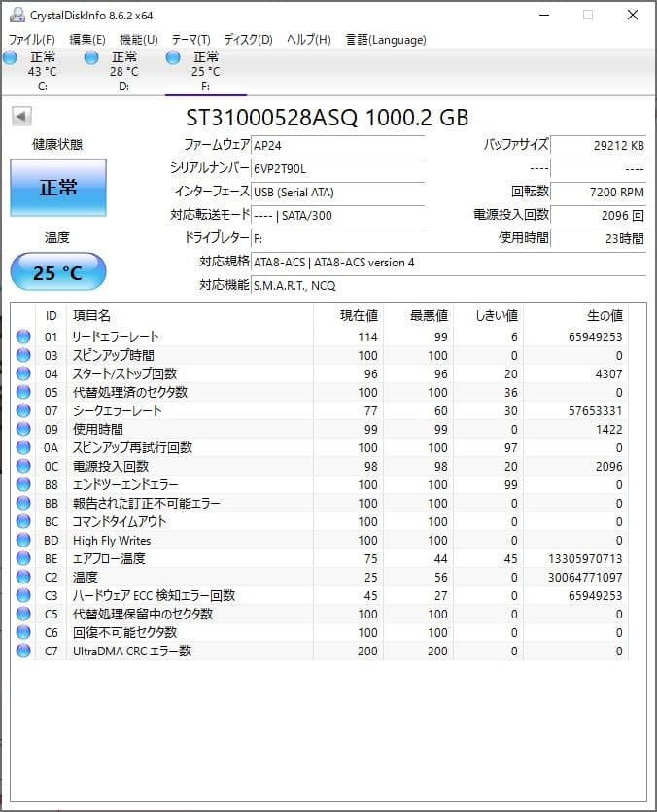Open the 機能(U) menu

(x=139, y=39)
